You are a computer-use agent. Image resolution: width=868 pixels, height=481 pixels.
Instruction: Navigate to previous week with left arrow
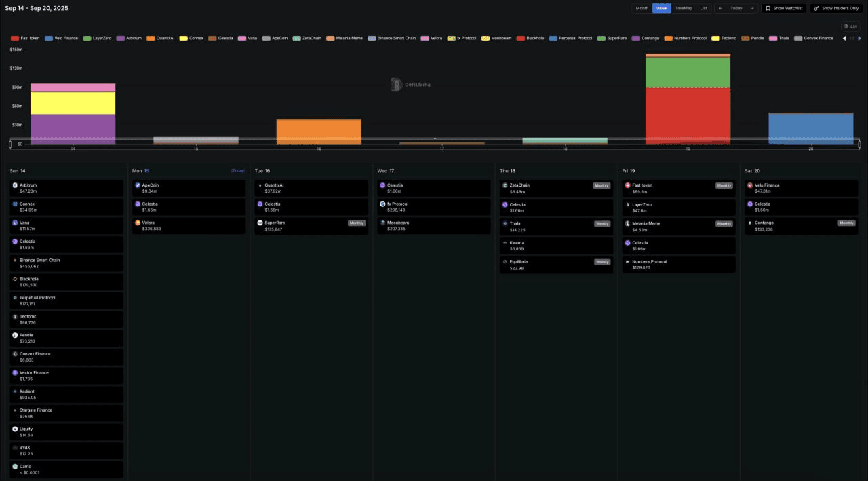pyautogui.click(x=720, y=8)
